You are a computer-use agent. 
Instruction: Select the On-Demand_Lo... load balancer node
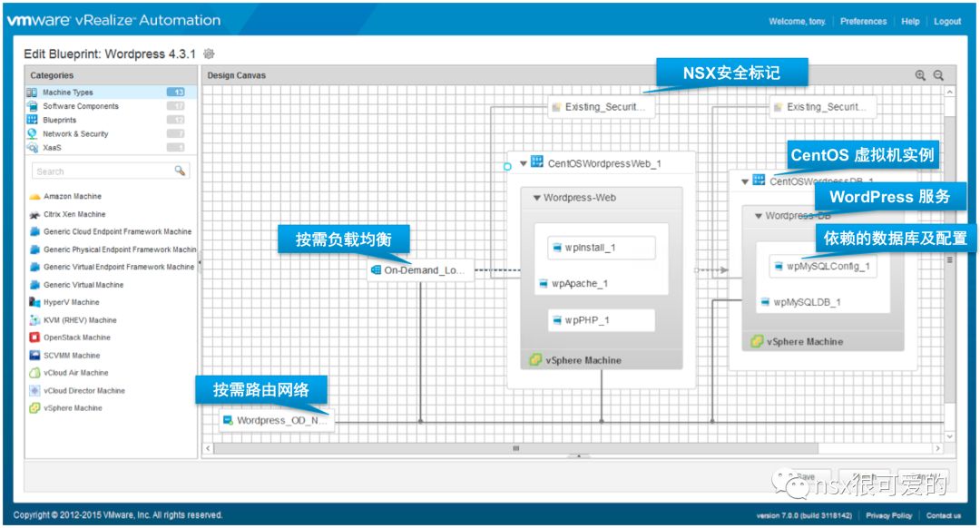pyautogui.click(x=420, y=270)
